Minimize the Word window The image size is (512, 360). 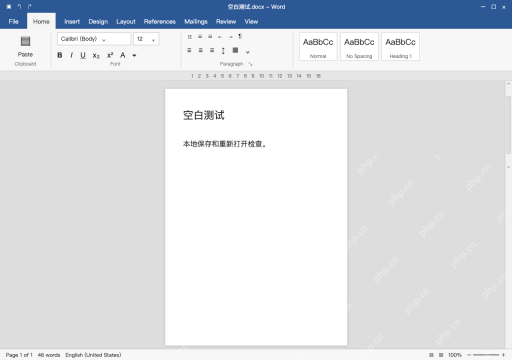click(483, 7)
